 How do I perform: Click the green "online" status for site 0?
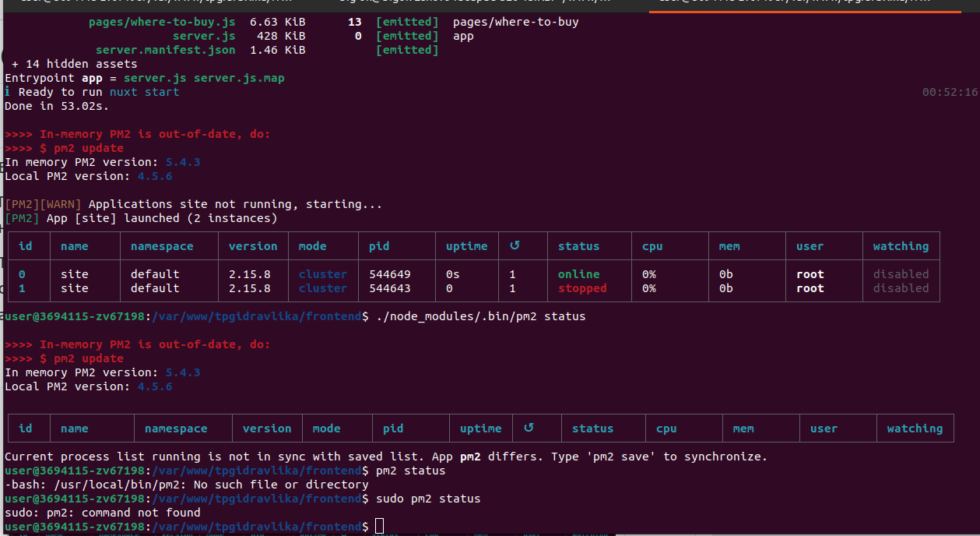tap(578, 274)
